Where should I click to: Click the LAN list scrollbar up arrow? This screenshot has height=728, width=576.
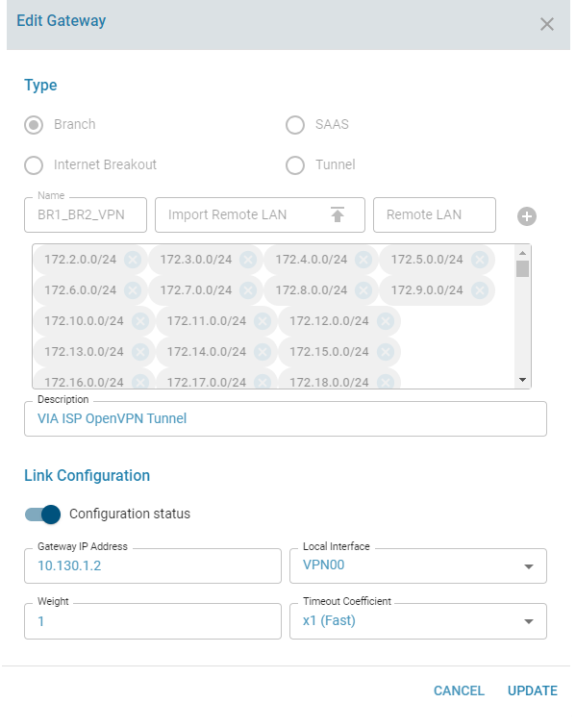pos(522,253)
